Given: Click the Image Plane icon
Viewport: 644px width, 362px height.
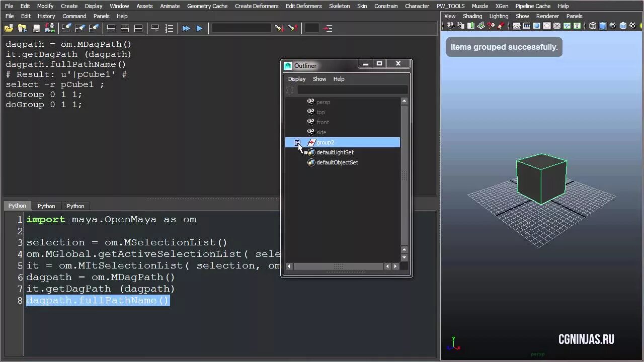Looking at the screenshot, I should coord(481,26).
